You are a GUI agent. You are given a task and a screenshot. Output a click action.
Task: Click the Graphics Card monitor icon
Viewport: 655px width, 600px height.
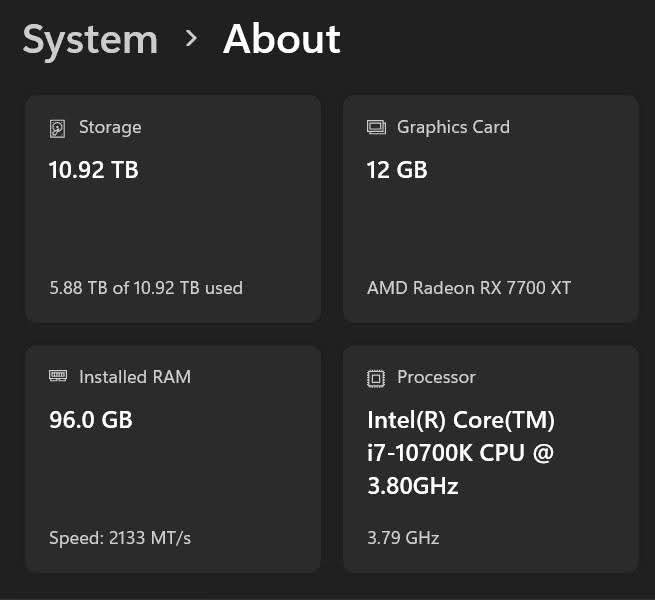pyautogui.click(x=376, y=127)
